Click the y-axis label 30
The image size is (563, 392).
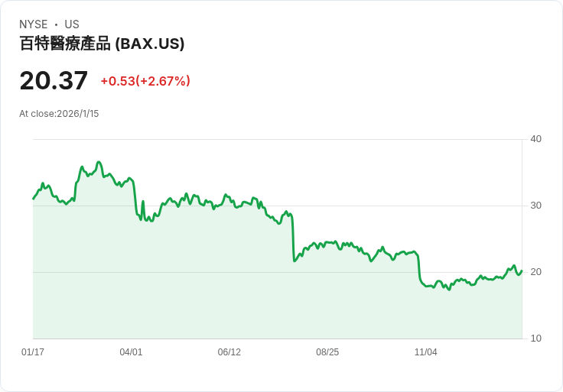pyautogui.click(x=535, y=206)
